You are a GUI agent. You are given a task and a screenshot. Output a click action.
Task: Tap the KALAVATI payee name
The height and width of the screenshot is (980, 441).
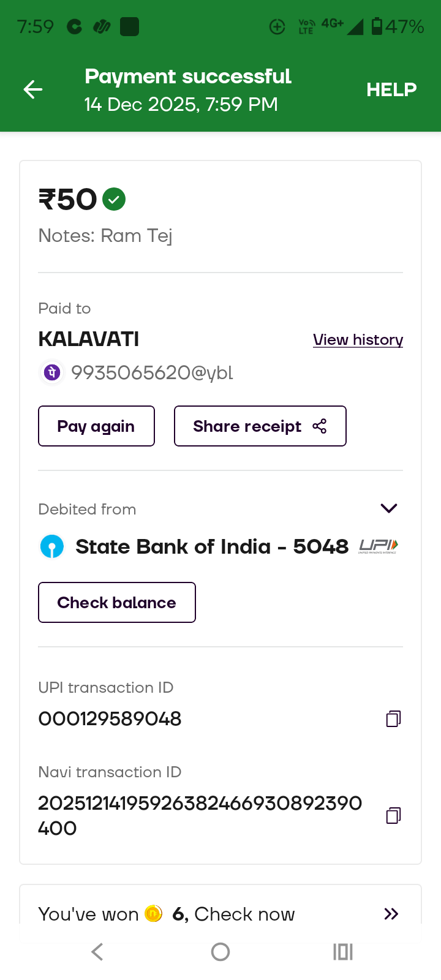89,339
